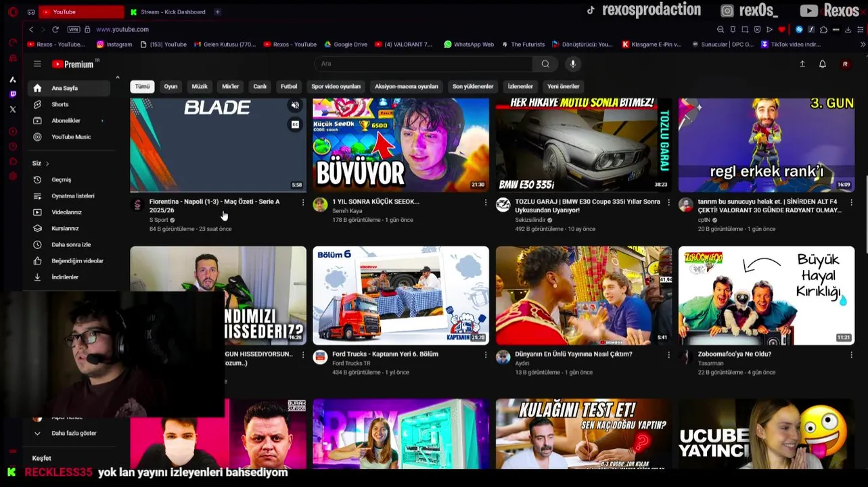The height and width of the screenshot is (487, 868).
Task: Open the easy setup sliders icon
Action: pos(860,29)
